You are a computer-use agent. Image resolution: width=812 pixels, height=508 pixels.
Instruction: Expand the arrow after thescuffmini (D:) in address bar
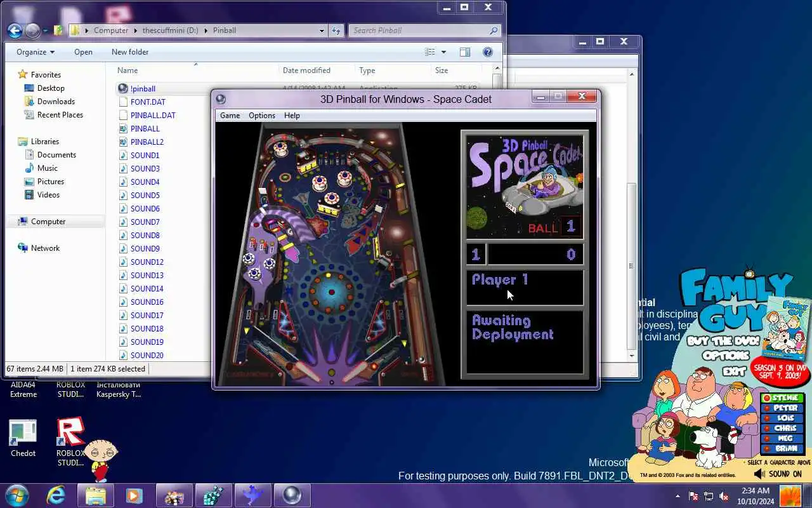(206, 30)
